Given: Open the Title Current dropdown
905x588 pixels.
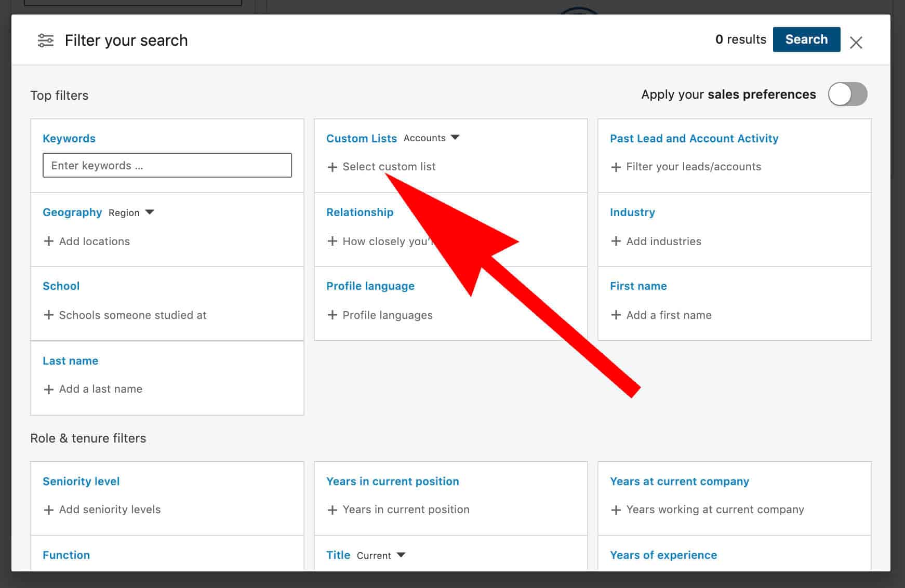Looking at the screenshot, I should [381, 555].
